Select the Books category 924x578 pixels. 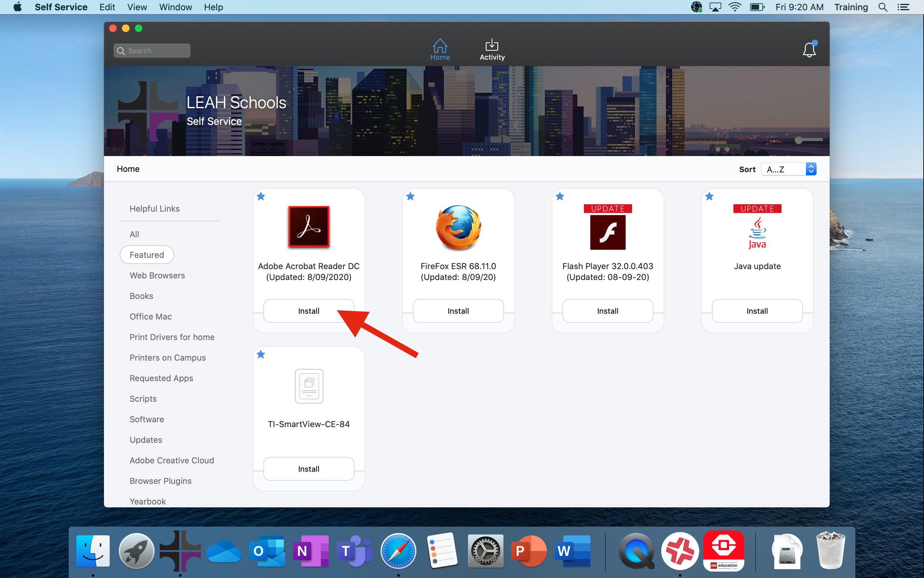[x=141, y=296]
